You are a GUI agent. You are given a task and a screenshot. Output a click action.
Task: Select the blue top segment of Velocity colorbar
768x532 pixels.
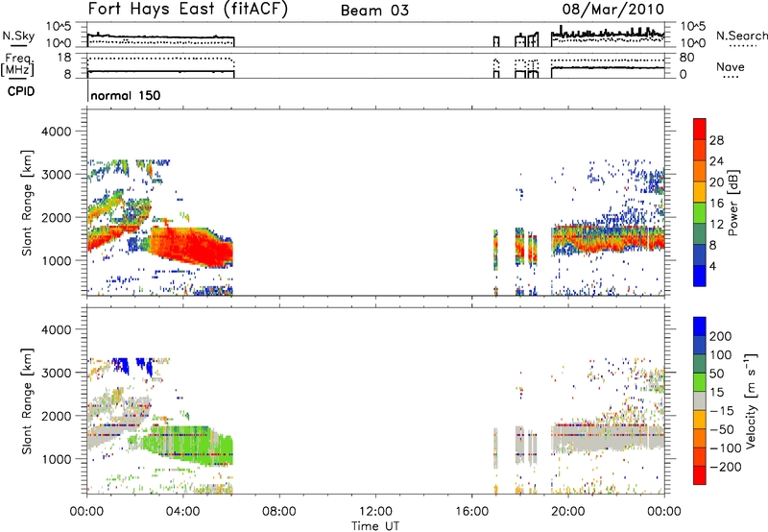(x=700, y=326)
